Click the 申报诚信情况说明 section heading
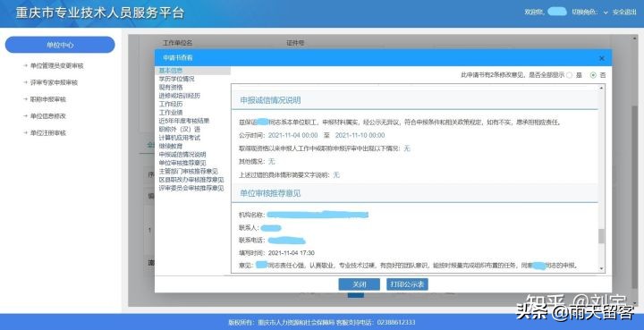The width and height of the screenshot is (644, 330). tap(270, 100)
